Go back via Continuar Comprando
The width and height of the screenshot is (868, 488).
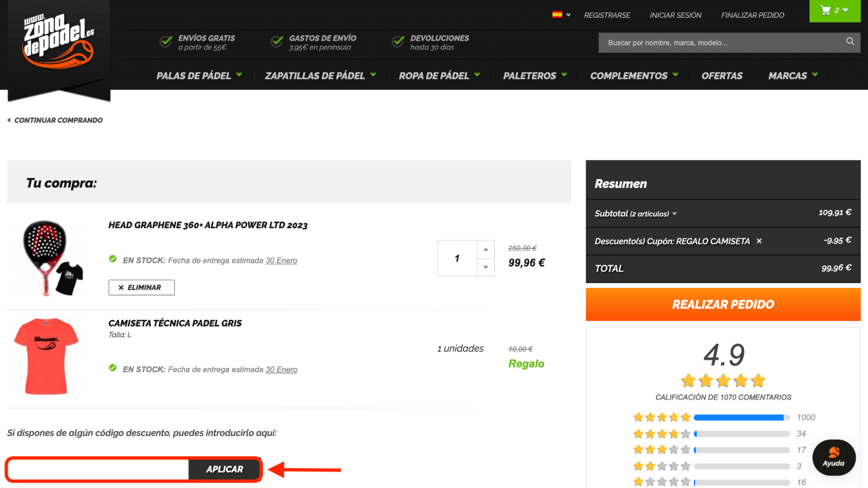click(55, 120)
